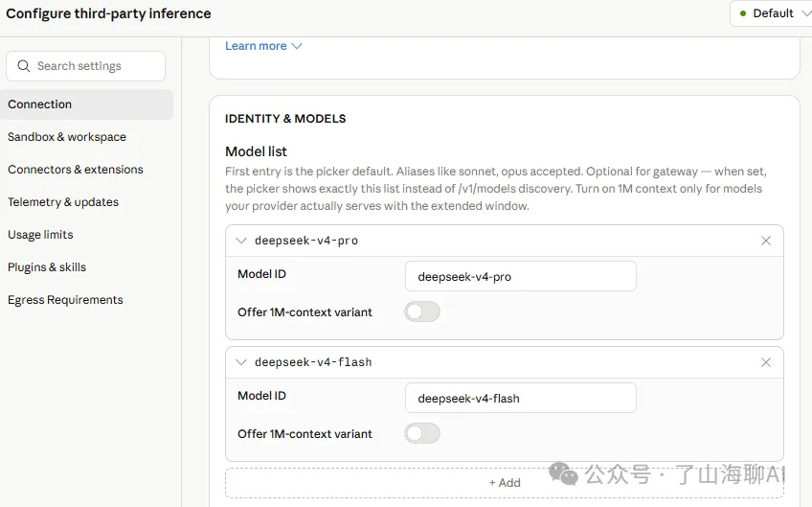812x507 pixels.
Task: Open the Usage limits section
Action: click(x=40, y=234)
